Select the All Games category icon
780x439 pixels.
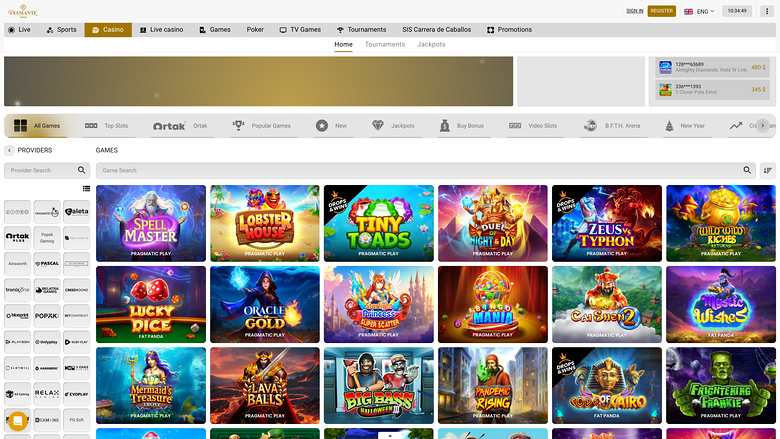tap(20, 126)
